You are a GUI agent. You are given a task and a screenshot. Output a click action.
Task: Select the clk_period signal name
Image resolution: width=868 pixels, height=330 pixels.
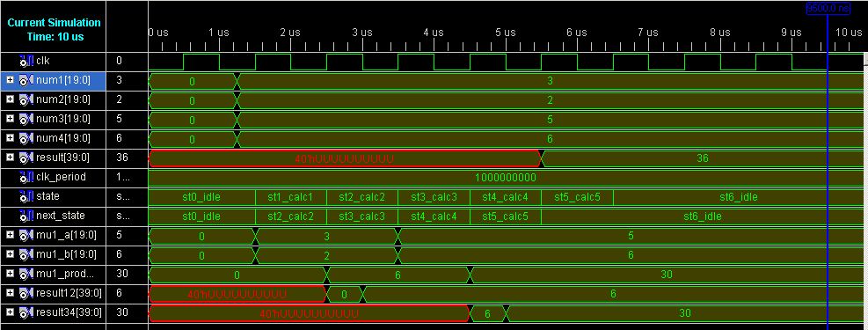click(x=61, y=177)
